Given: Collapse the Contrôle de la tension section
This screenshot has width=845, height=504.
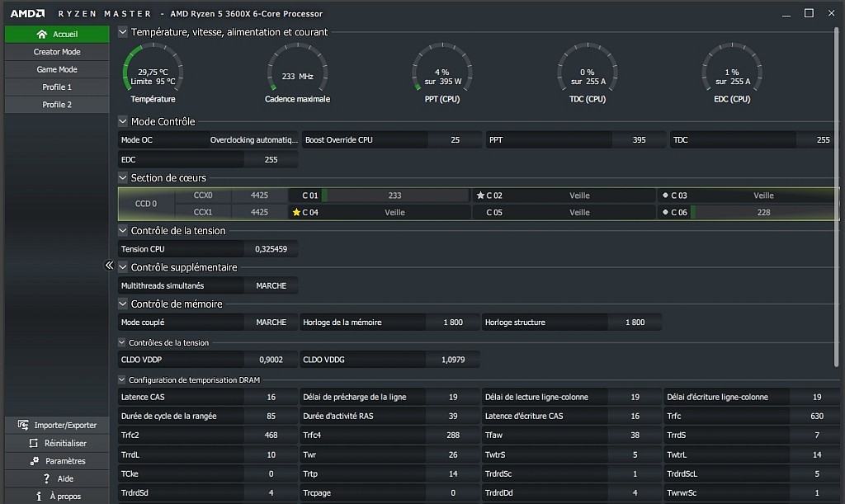Looking at the screenshot, I should [123, 230].
